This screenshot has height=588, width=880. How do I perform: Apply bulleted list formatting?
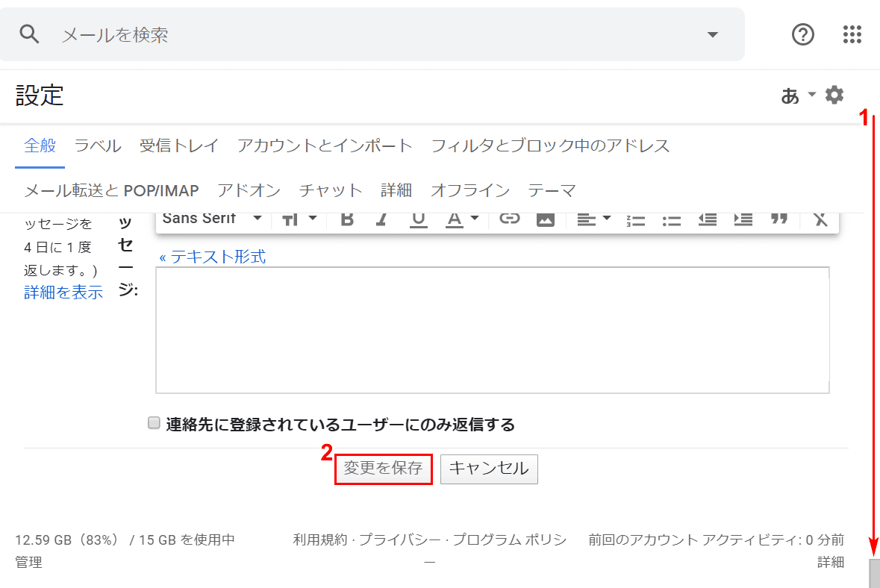click(671, 220)
